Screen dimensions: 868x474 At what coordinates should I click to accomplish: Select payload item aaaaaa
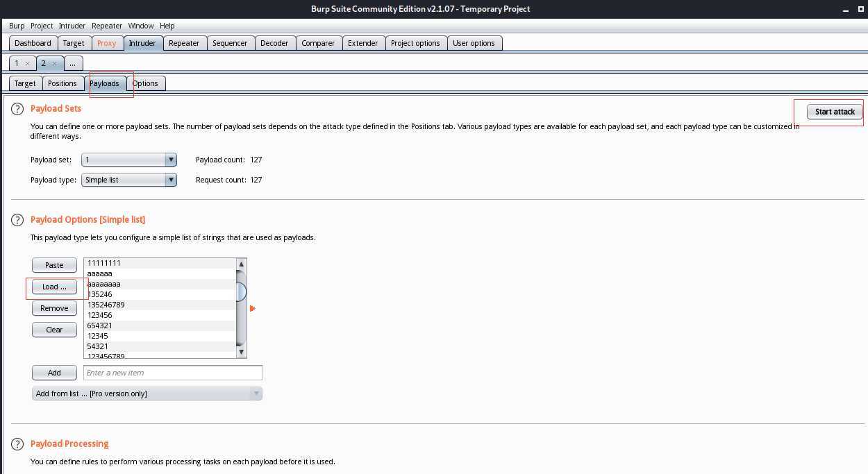point(160,273)
